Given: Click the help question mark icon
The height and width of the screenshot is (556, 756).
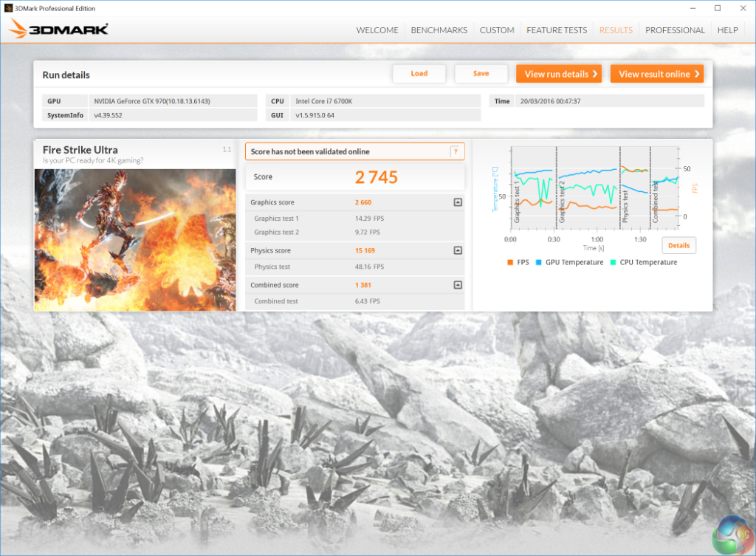Looking at the screenshot, I should click(456, 151).
